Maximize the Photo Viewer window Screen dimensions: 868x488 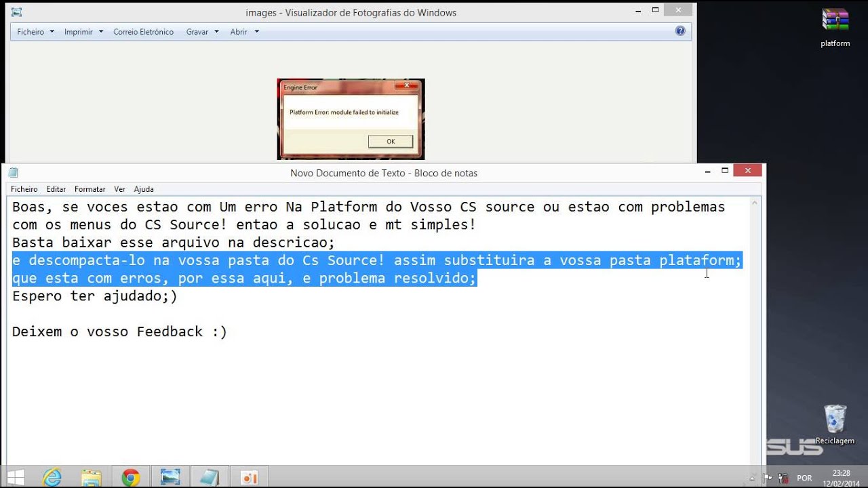click(x=655, y=10)
